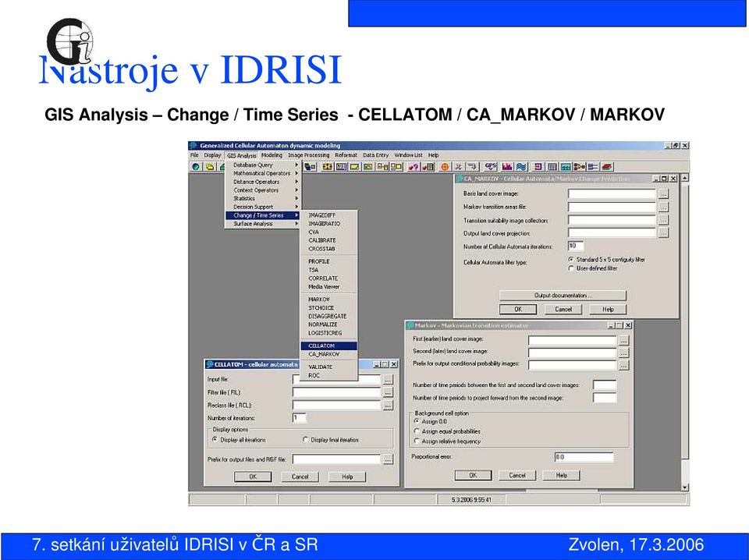Choose CA_MARKOV from the submenu
This screenshot has height=560, width=749.
(329, 354)
